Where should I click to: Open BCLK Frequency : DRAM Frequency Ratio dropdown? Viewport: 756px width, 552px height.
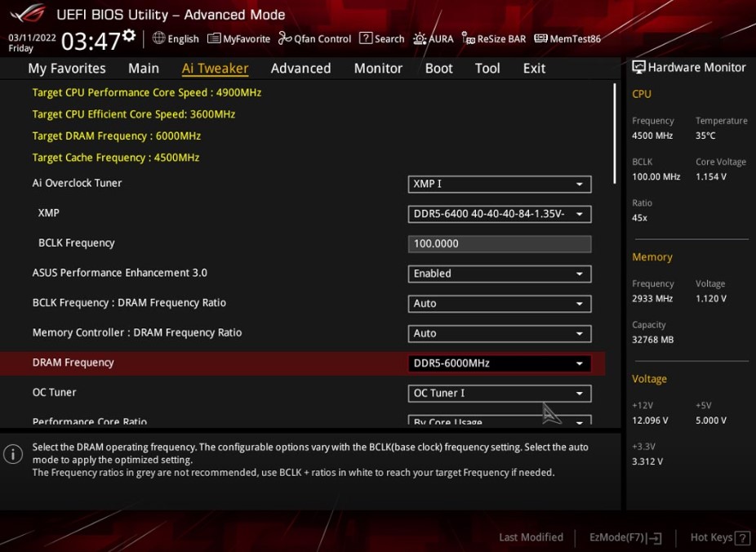point(500,304)
